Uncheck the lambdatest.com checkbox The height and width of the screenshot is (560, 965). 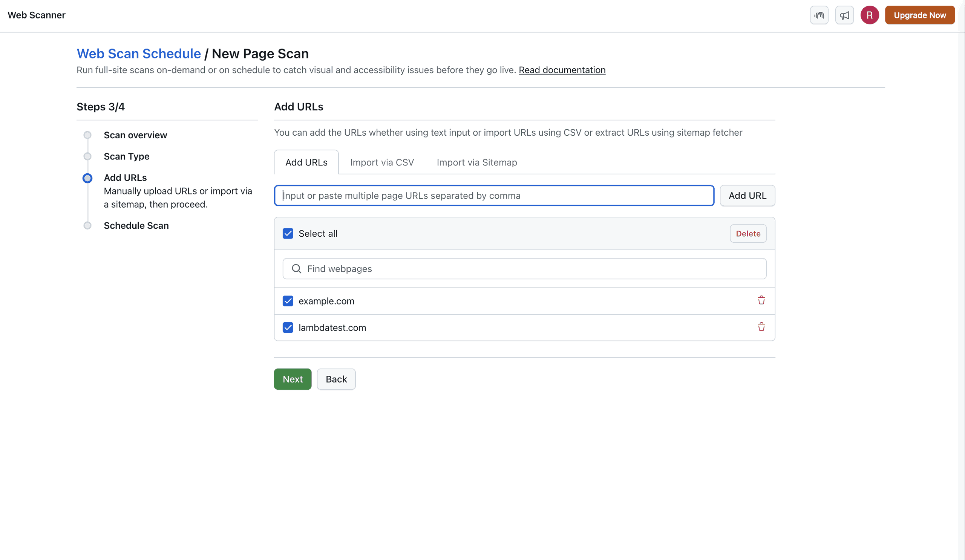click(288, 327)
